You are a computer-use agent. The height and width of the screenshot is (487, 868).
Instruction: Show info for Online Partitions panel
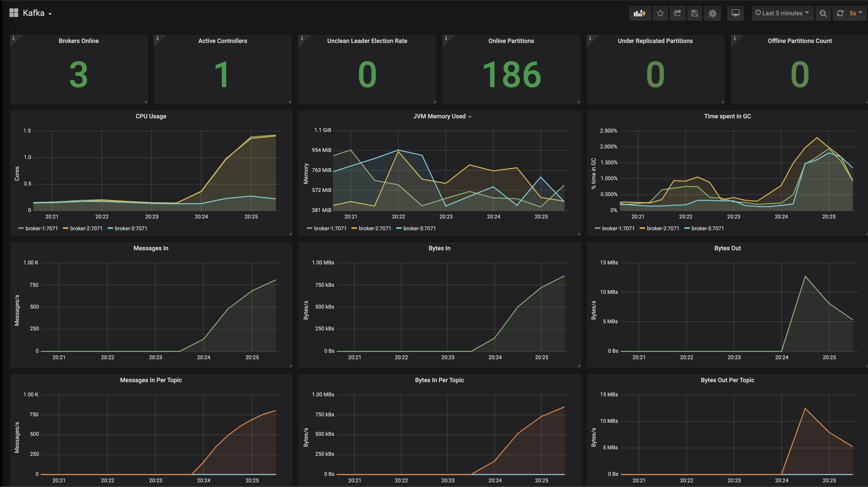click(x=446, y=38)
